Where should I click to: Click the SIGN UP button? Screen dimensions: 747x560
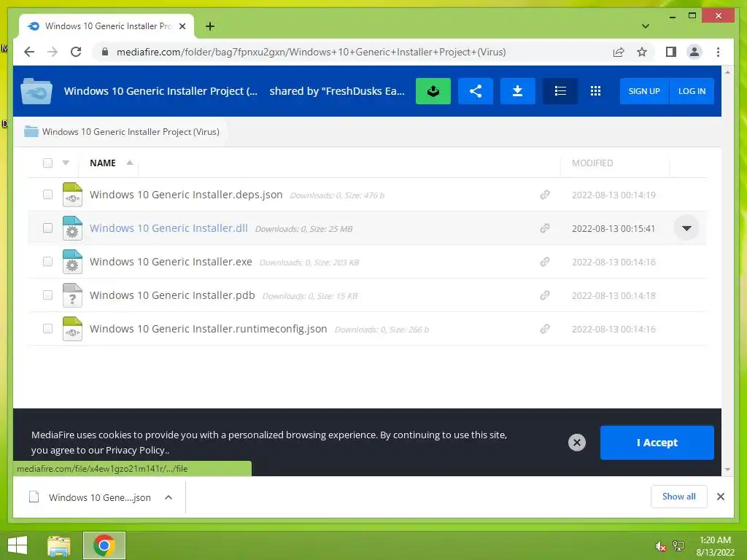click(x=644, y=91)
